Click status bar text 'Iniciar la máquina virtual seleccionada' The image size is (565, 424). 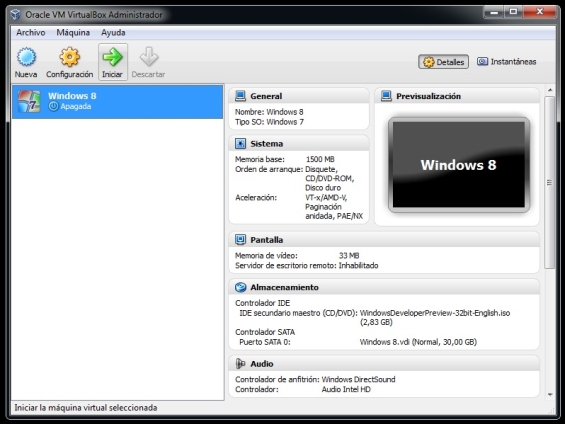(86, 408)
